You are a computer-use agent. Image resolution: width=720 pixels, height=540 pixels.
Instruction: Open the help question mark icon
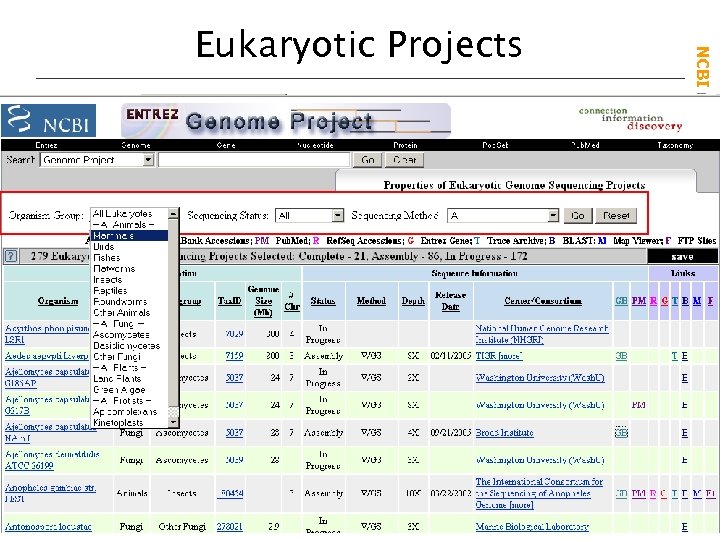click(x=11, y=256)
